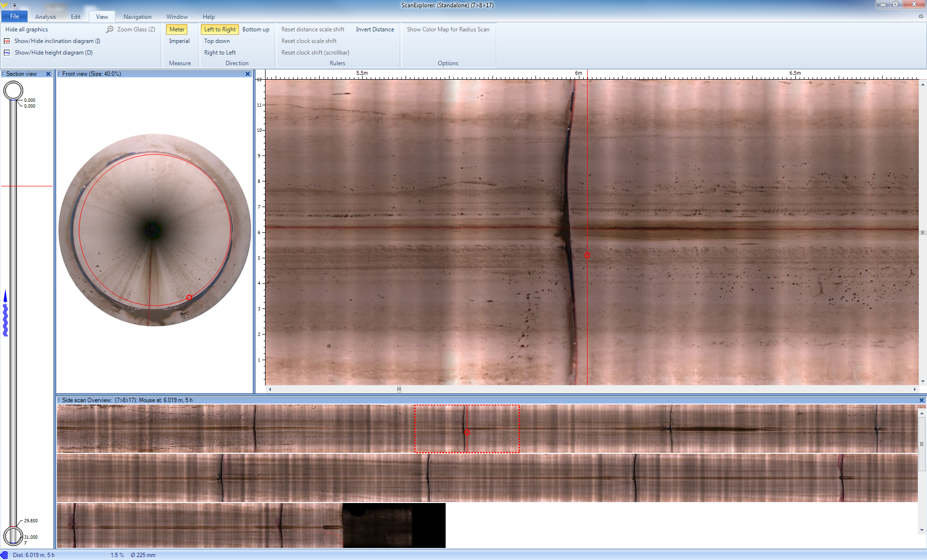Viewport: 927px width, 560px height.
Task: Collapse the ribbon using the chevron
Action: [x=921, y=16]
